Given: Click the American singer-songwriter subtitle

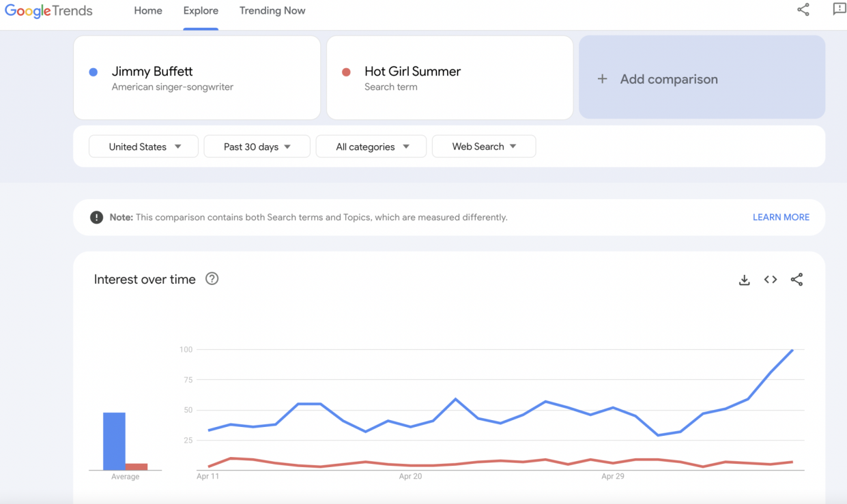Looking at the screenshot, I should [x=173, y=87].
